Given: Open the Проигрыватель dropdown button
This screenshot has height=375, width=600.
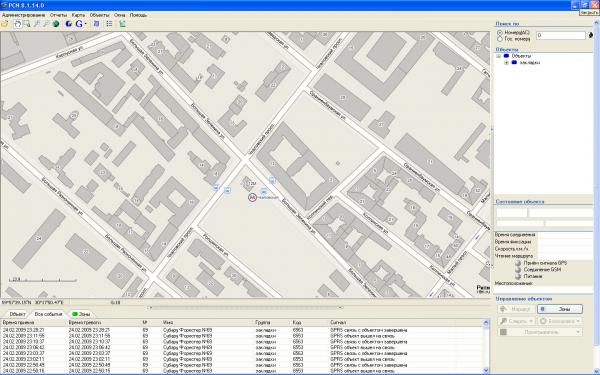Looking at the screenshot, I should point(540,332).
